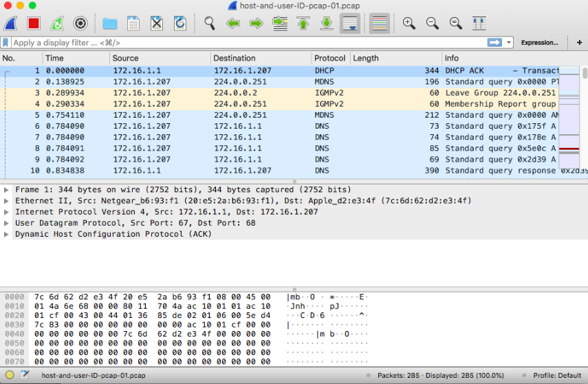Jump to last packet icon

coord(327,23)
